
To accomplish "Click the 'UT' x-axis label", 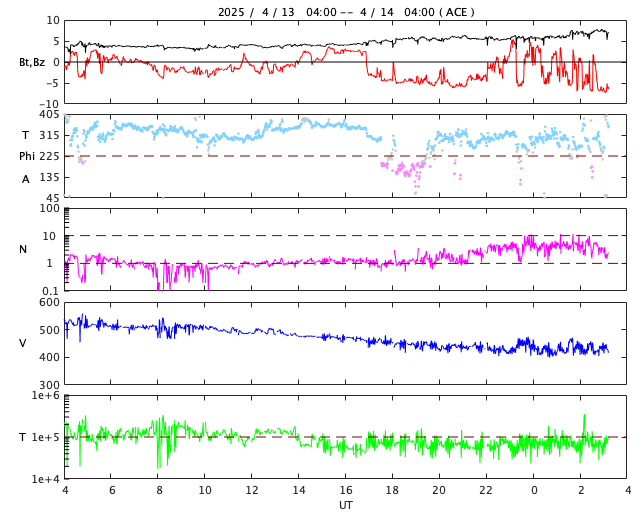I will (345, 505).
